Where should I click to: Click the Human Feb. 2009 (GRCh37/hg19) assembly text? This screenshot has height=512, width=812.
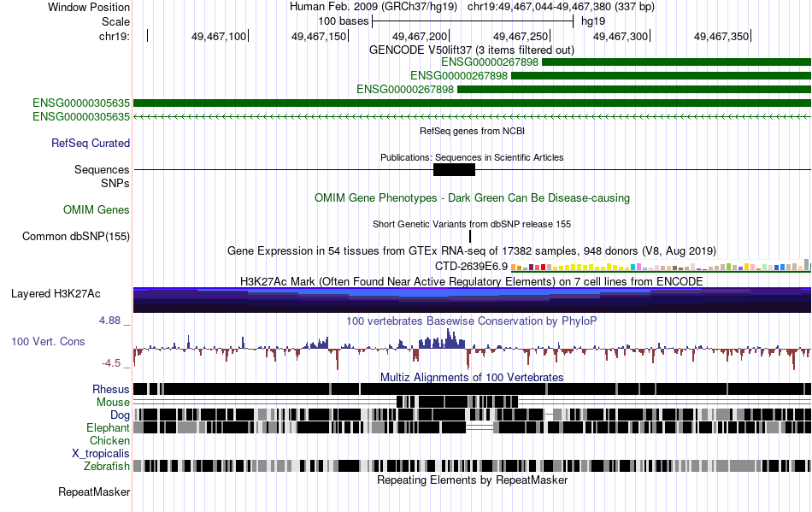(374, 7)
